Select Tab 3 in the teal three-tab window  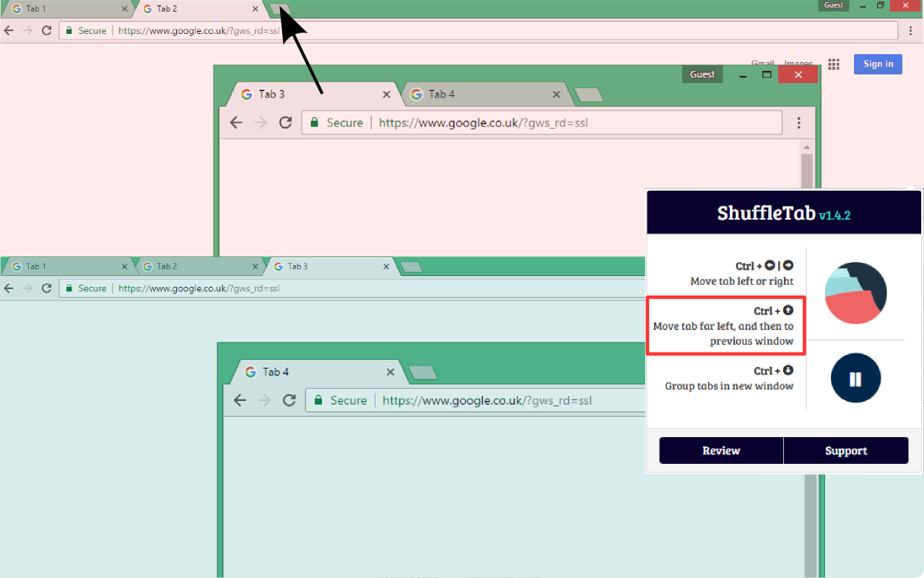(331, 267)
